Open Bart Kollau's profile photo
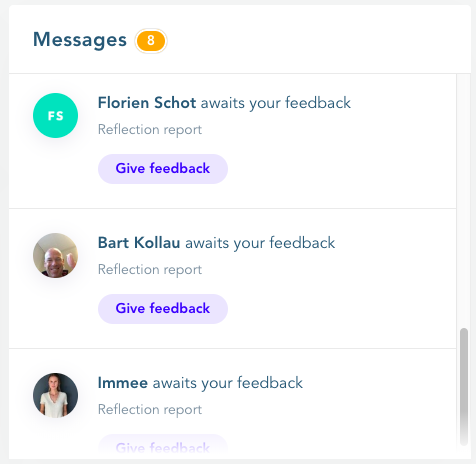The width and height of the screenshot is (476, 464). click(55, 255)
